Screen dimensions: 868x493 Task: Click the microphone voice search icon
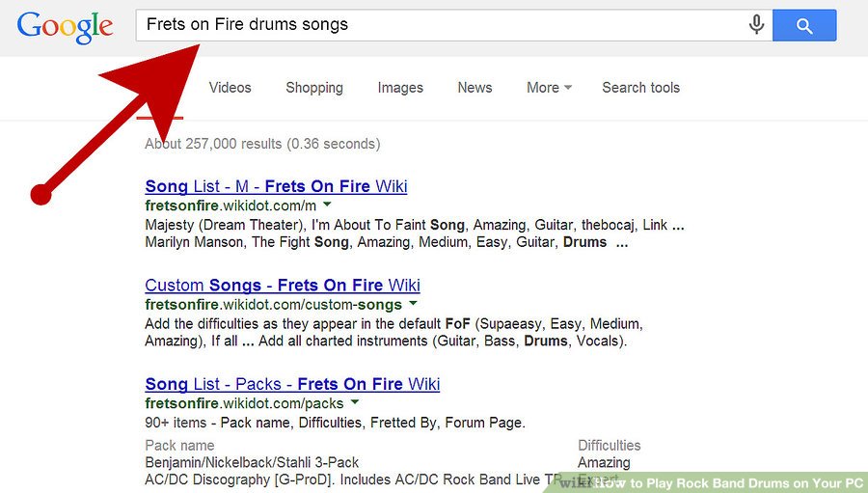click(x=757, y=25)
